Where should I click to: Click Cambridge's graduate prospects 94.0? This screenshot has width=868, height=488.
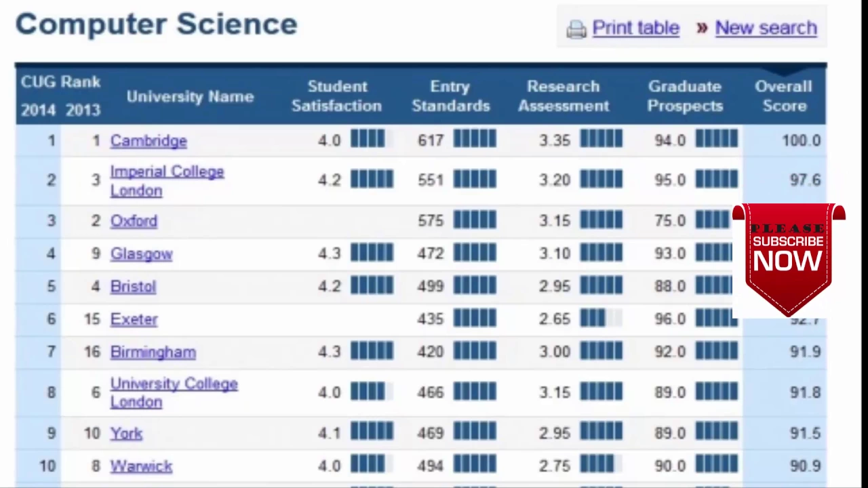pos(670,140)
